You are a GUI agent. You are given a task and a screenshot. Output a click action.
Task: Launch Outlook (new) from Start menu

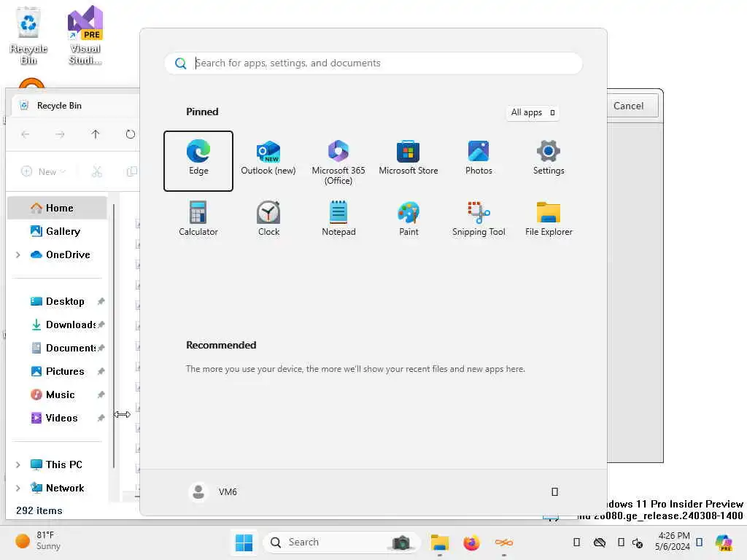click(268, 158)
